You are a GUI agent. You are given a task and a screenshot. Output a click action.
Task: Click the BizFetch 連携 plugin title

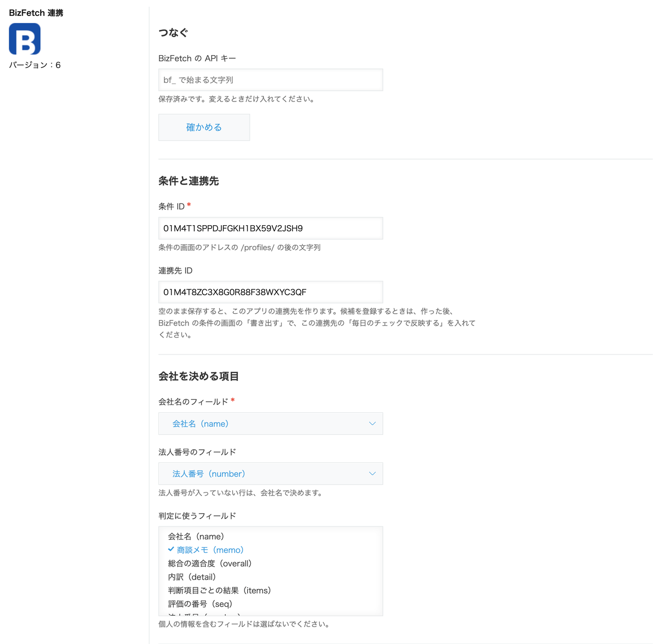tap(36, 13)
